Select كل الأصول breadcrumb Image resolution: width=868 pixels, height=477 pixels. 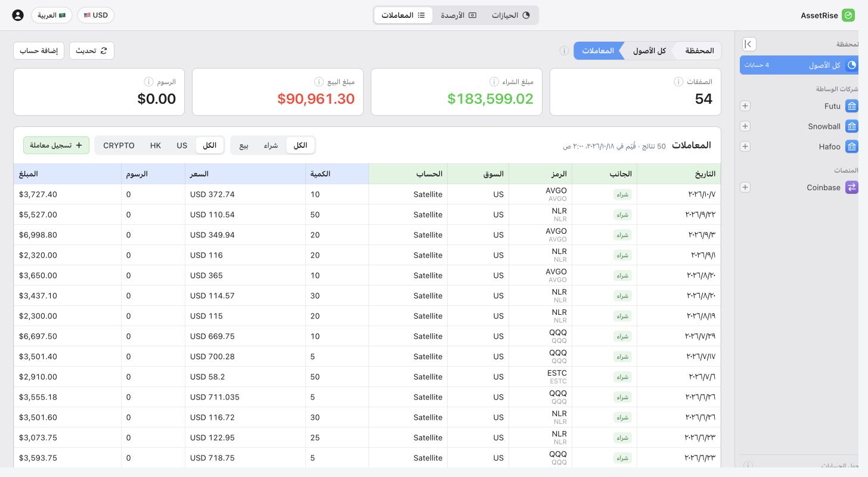[649, 51]
